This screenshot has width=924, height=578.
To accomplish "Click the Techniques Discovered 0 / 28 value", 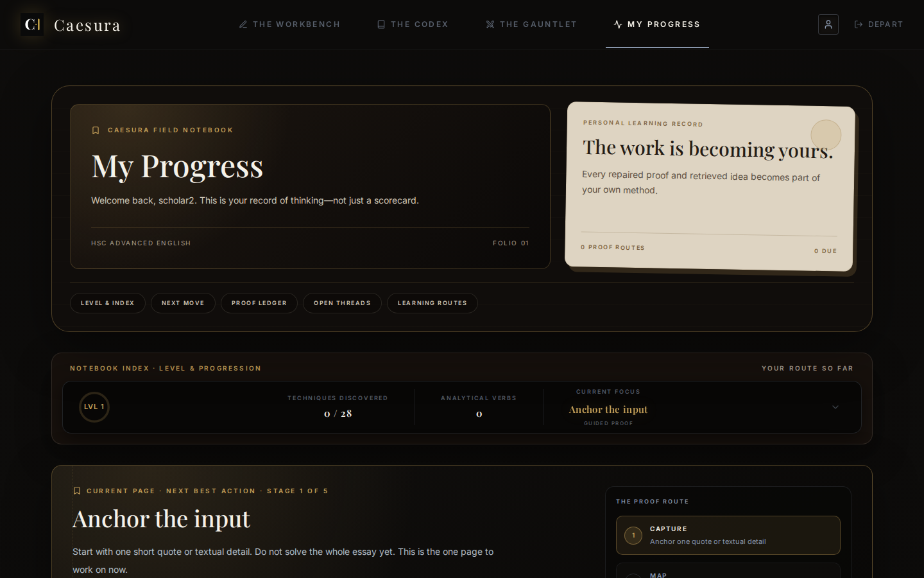I will tap(338, 414).
